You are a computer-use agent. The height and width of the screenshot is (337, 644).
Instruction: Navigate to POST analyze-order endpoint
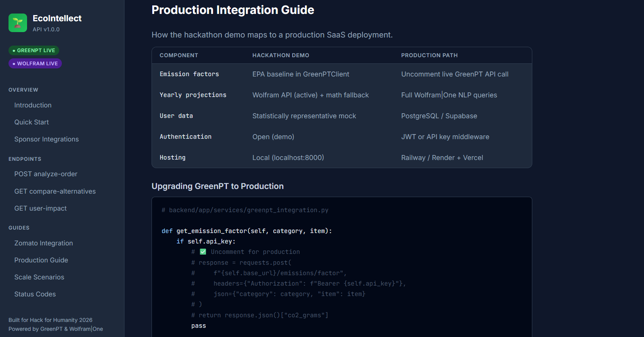coord(46,174)
